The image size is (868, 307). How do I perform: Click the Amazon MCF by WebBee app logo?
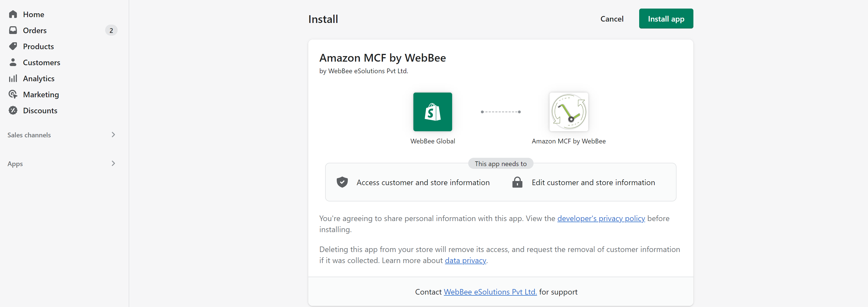(x=568, y=112)
